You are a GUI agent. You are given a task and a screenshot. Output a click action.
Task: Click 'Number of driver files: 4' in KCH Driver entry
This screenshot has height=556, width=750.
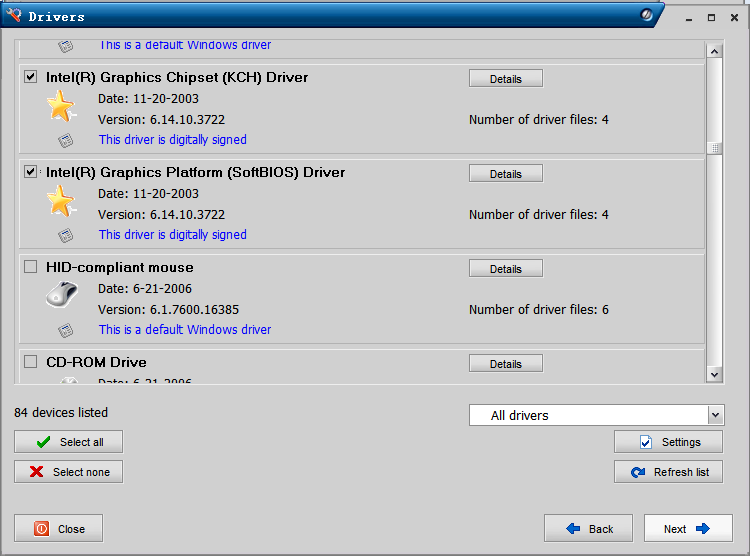[x=539, y=120]
